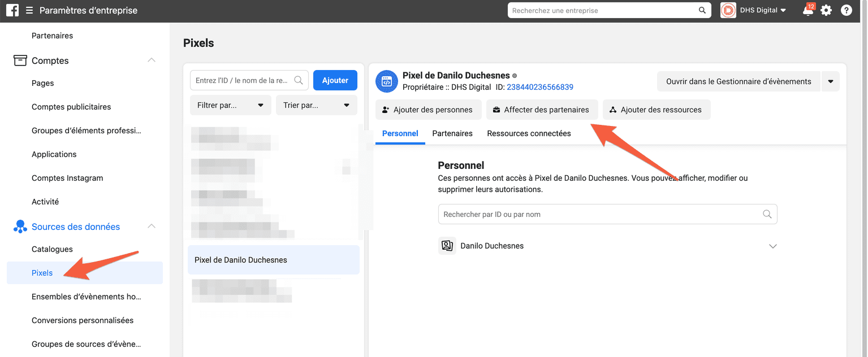
Task: Open the Trier par dropdown
Action: pyautogui.click(x=317, y=105)
